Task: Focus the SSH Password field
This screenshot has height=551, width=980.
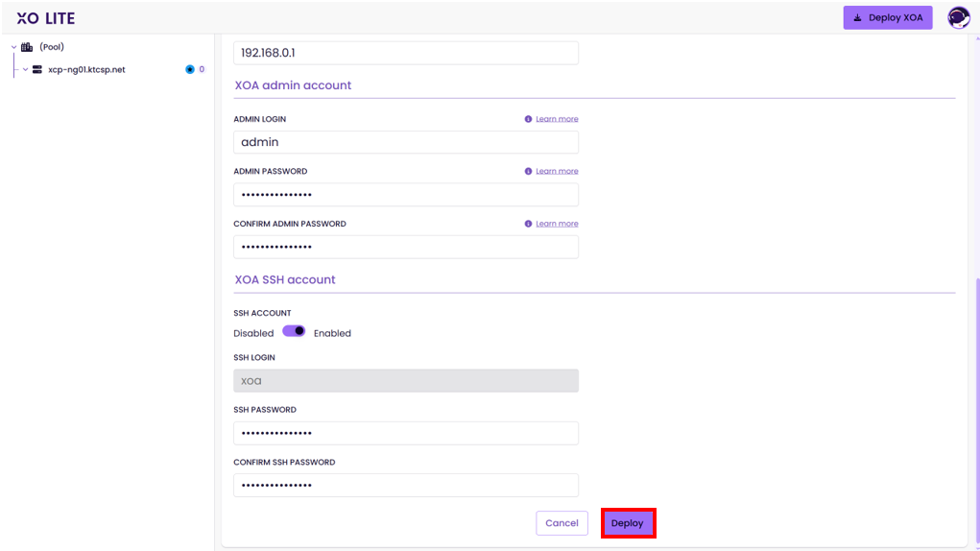Action: click(405, 433)
